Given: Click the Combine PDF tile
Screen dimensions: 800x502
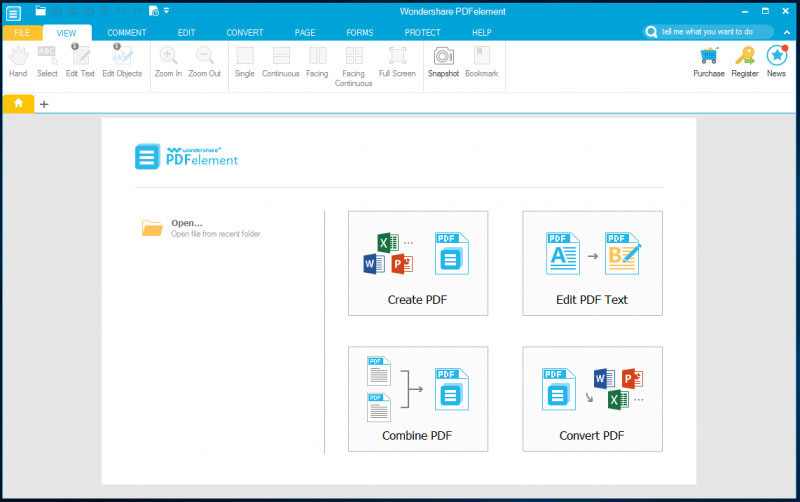Looking at the screenshot, I should 418,399.
